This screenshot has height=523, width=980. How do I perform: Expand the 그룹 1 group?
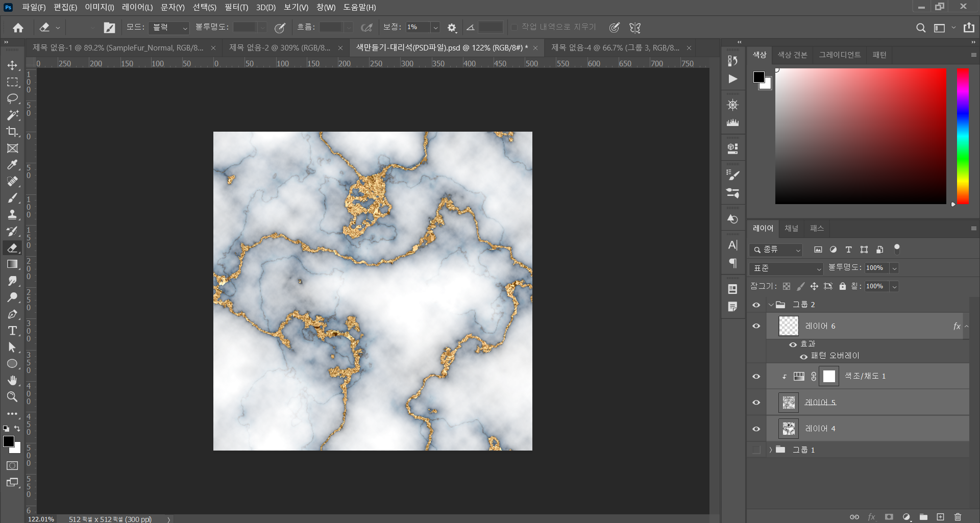[771, 450]
